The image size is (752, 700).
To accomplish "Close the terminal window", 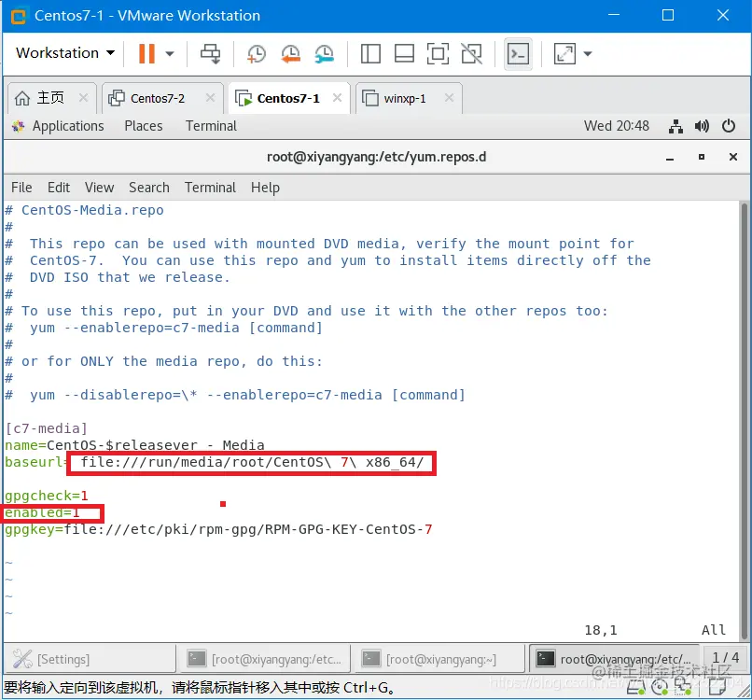I will point(732,157).
